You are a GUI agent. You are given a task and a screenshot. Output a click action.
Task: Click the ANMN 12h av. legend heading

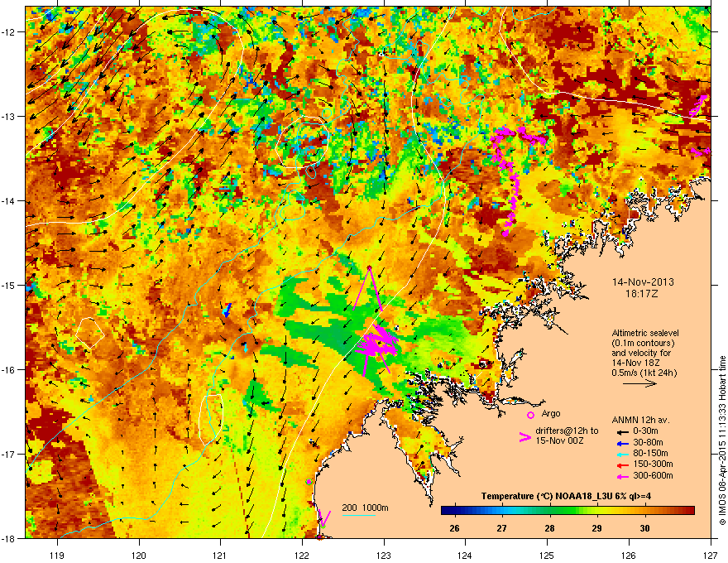tap(638, 419)
